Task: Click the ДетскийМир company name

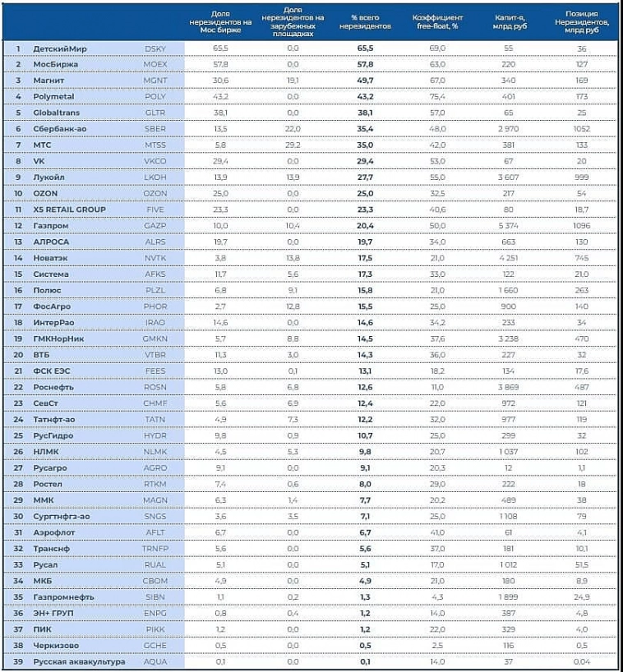Action: [x=61, y=49]
